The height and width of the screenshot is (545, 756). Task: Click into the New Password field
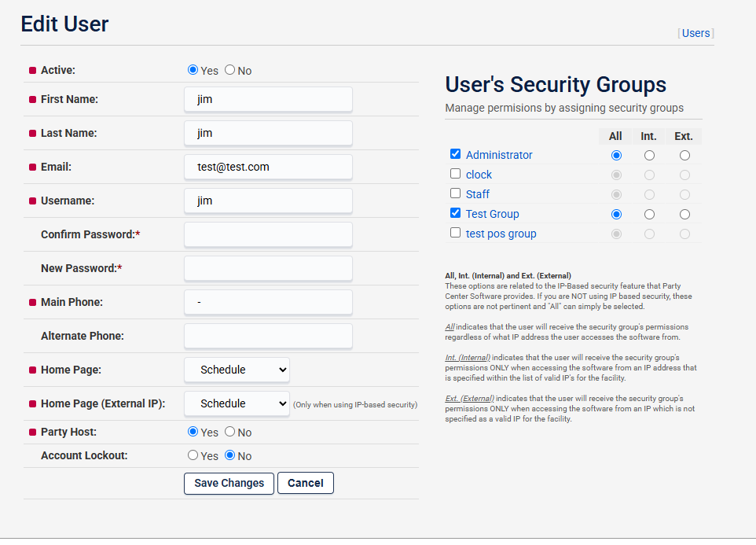268,268
